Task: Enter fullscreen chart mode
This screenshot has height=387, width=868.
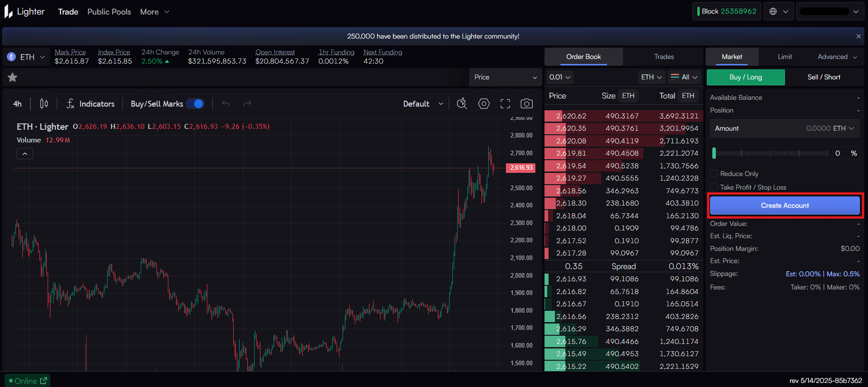Action: coord(505,104)
